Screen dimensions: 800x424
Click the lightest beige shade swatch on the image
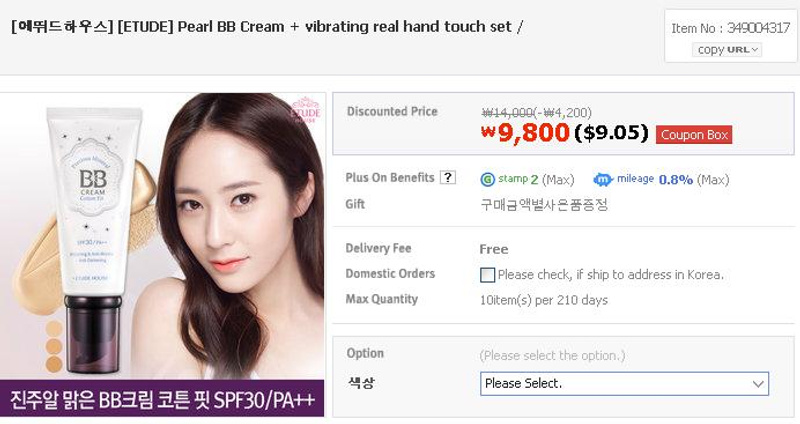(x=54, y=329)
